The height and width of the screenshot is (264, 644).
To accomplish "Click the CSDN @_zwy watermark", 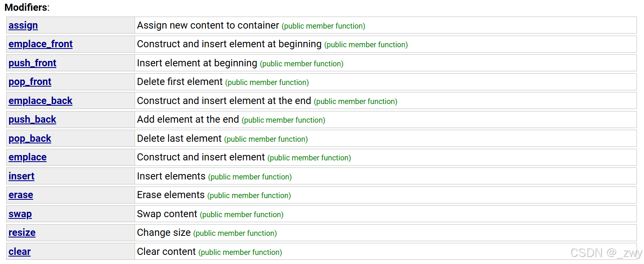I will (x=606, y=252).
